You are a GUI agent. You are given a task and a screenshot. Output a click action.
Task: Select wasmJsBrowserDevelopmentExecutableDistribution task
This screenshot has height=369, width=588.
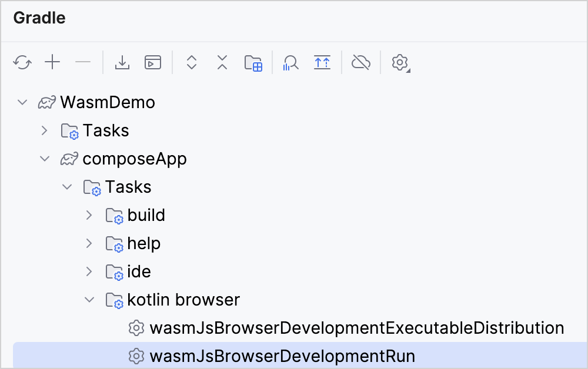[357, 328]
